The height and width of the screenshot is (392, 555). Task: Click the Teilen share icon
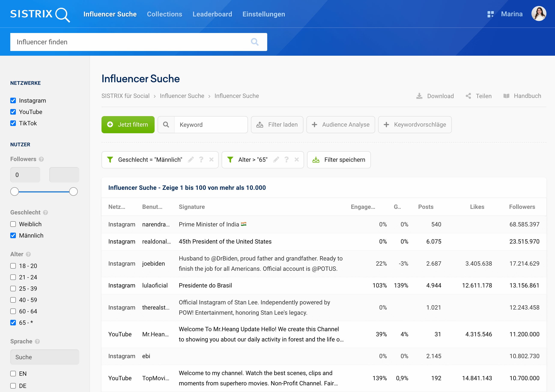pos(468,96)
